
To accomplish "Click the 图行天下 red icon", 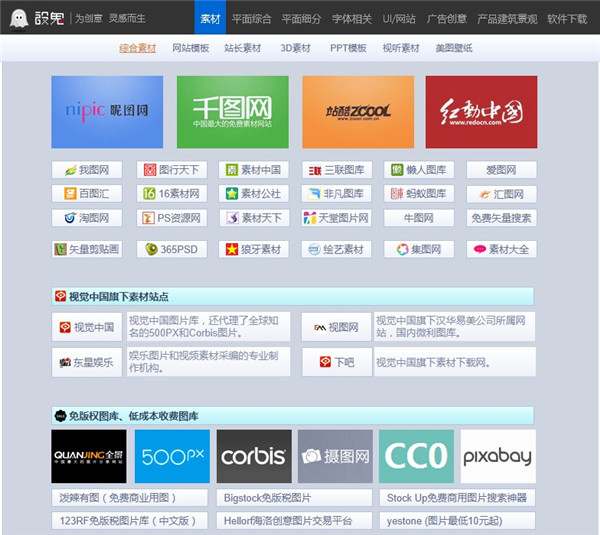I will pos(150,170).
